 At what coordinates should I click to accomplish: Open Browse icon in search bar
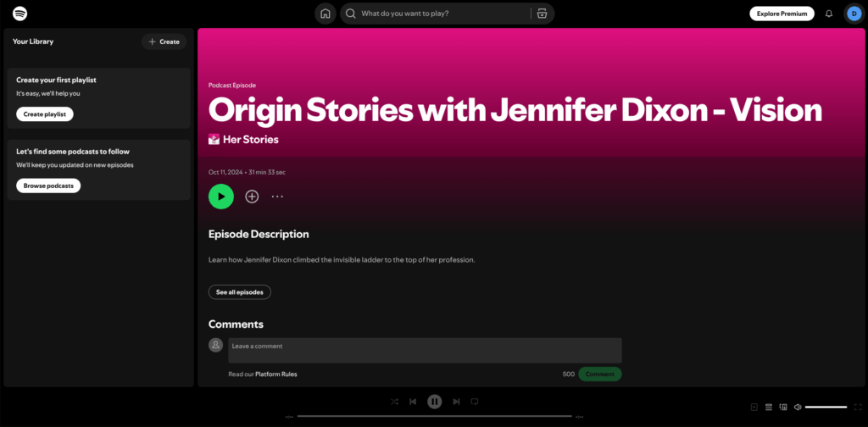pos(541,14)
